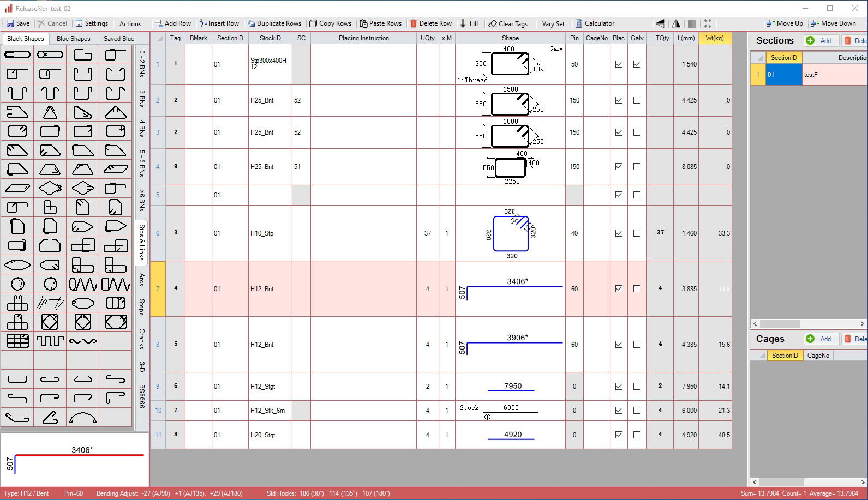The image size is (868, 500).
Task: Enable Galv checkbox for H20_Stgt row
Action: 637,435
